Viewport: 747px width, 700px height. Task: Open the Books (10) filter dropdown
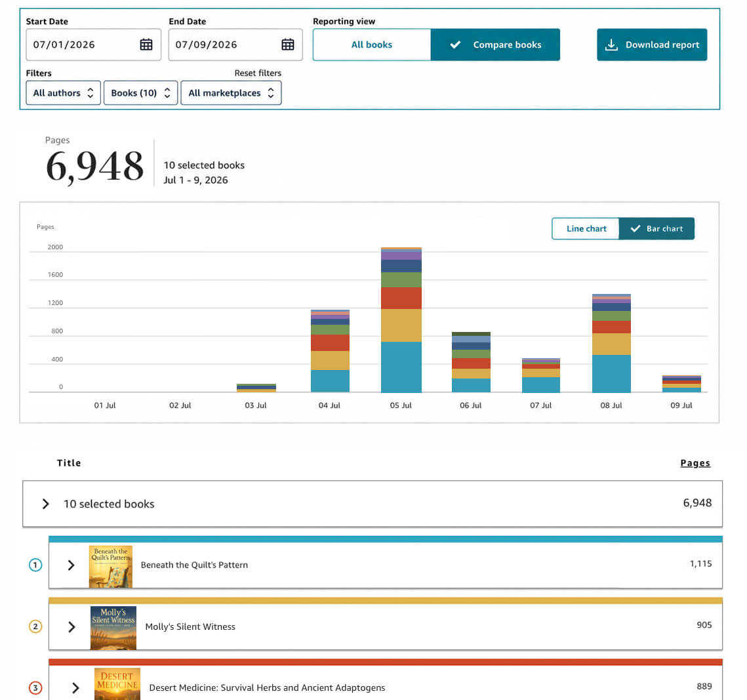(x=140, y=93)
